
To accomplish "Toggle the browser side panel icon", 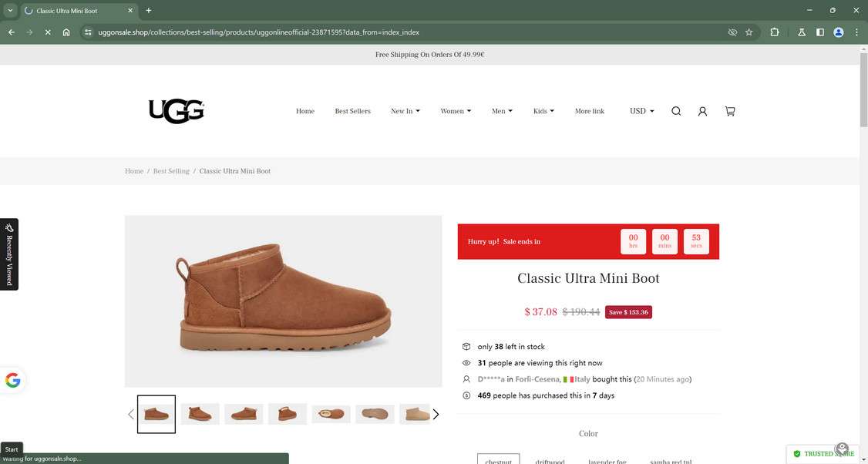I will (x=820, y=32).
